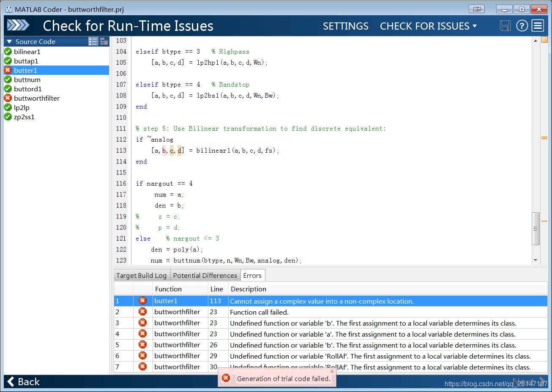This screenshot has width=552, height=392.
Task: Open lp2lp in the Source Code list
Action: pyautogui.click(x=22, y=107)
